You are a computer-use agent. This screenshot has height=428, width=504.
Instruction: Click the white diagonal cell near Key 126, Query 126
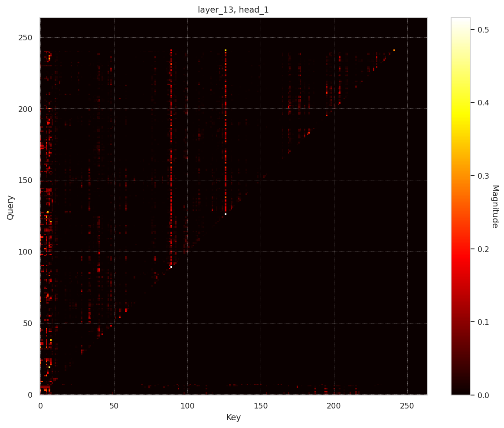point(226,214)
